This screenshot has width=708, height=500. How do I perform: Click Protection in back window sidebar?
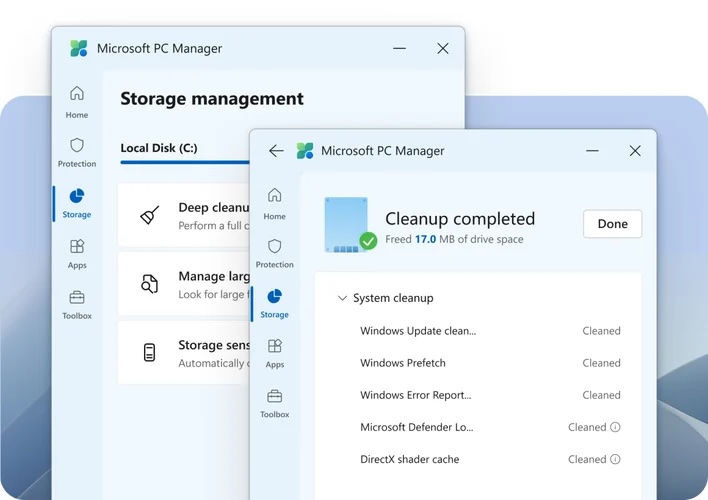pos(77,151)
